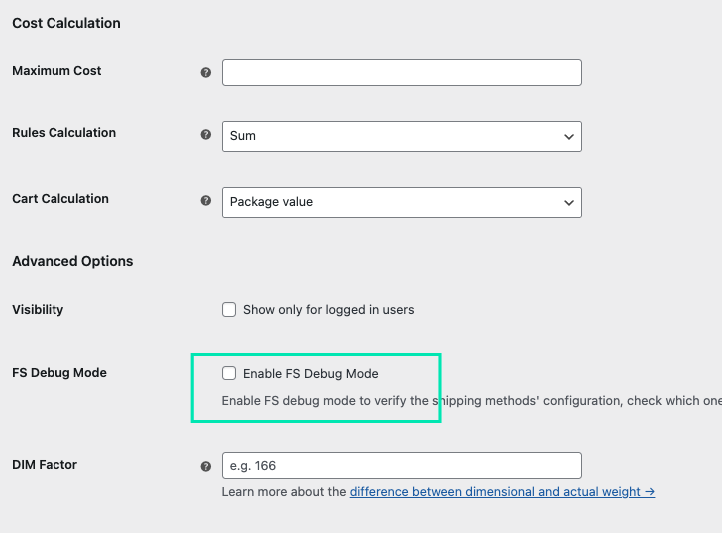722x533 pixels.
Task: Click the Rules Calculation field label
Action: click(x=64, y=133)
